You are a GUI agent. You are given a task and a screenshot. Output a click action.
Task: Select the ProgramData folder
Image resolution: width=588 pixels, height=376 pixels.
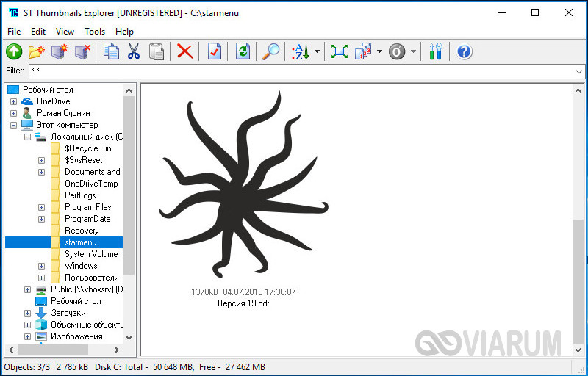(87, 219)
